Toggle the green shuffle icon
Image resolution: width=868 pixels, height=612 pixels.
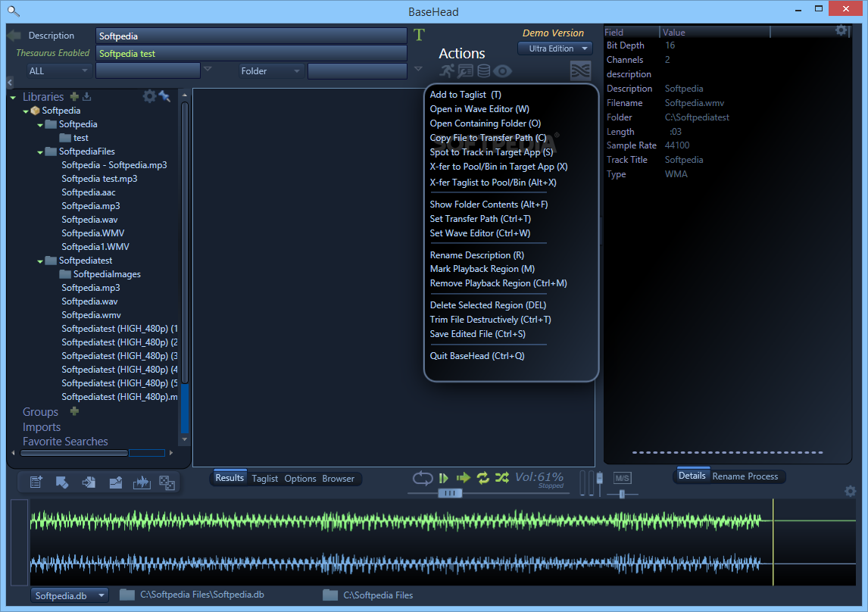[502, 477]
